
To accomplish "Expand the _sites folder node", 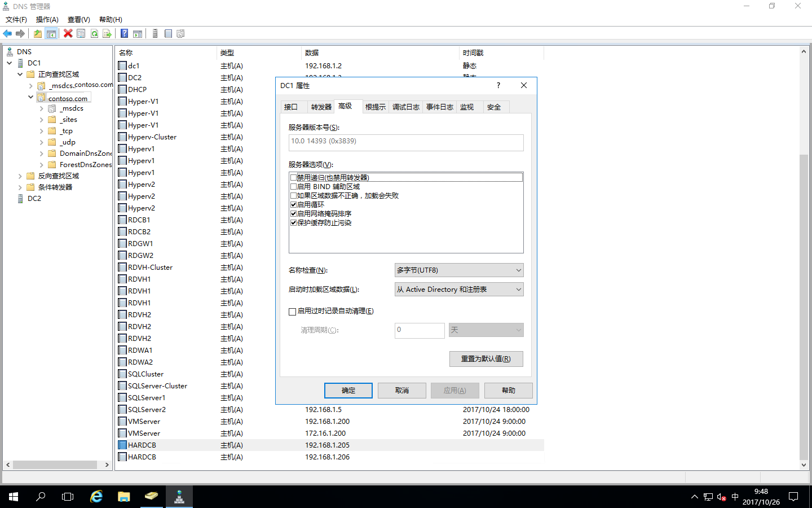I will [x=41, y=120].
